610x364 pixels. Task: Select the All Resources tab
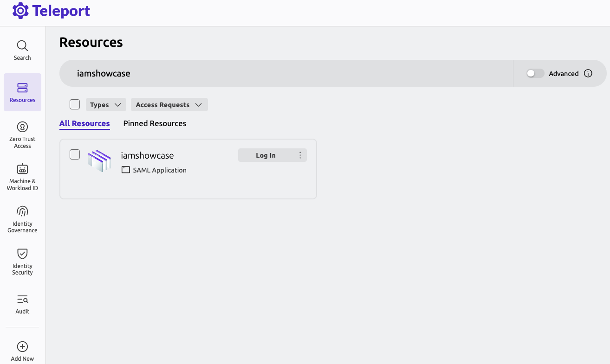84,123
